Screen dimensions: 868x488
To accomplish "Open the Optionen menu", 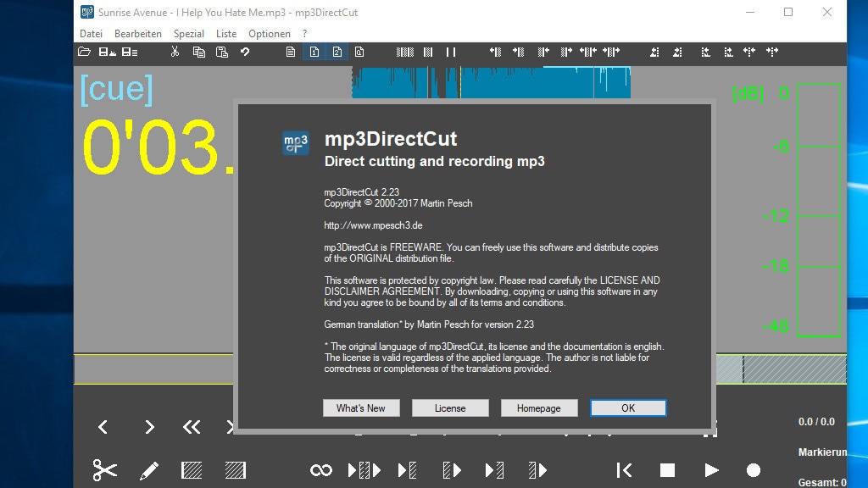I will coord(269,33).
